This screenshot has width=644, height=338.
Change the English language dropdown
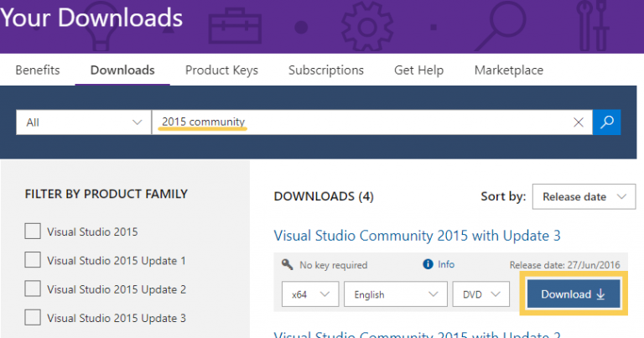coord(395,294)
